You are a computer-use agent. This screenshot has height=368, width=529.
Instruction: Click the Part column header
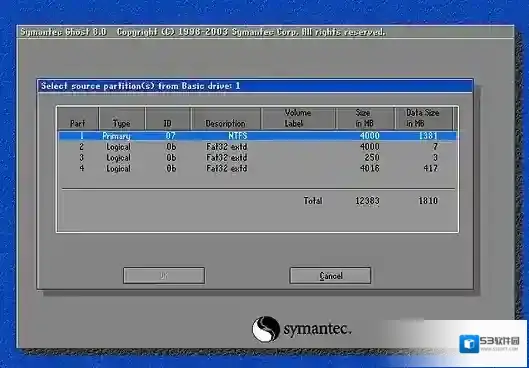pyautogui.click(x=78, y=118)
